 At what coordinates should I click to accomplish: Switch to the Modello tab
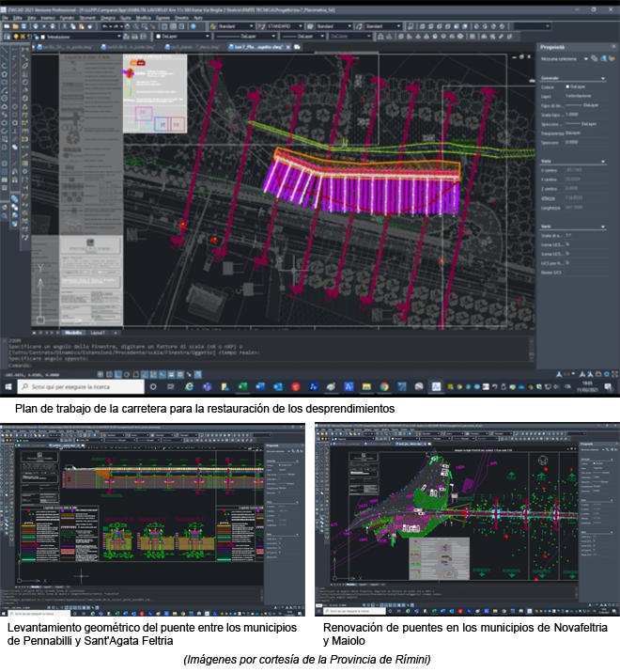coord(73,333)
